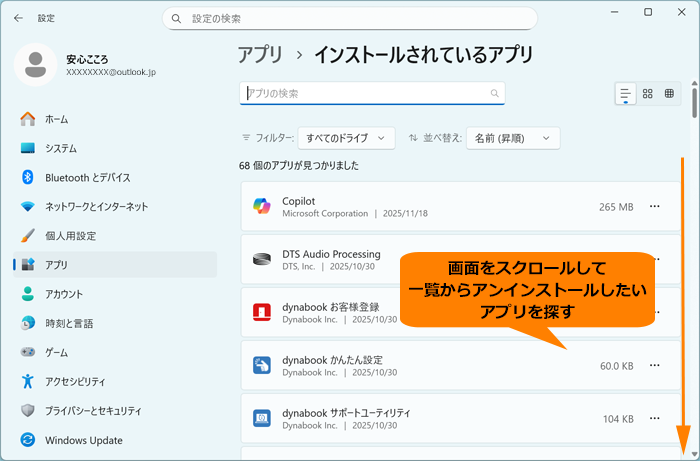Screen dimensions: 700x461
Task: Click the 104 KB size value
Action: pyautogui.click(x=618, y=419)
